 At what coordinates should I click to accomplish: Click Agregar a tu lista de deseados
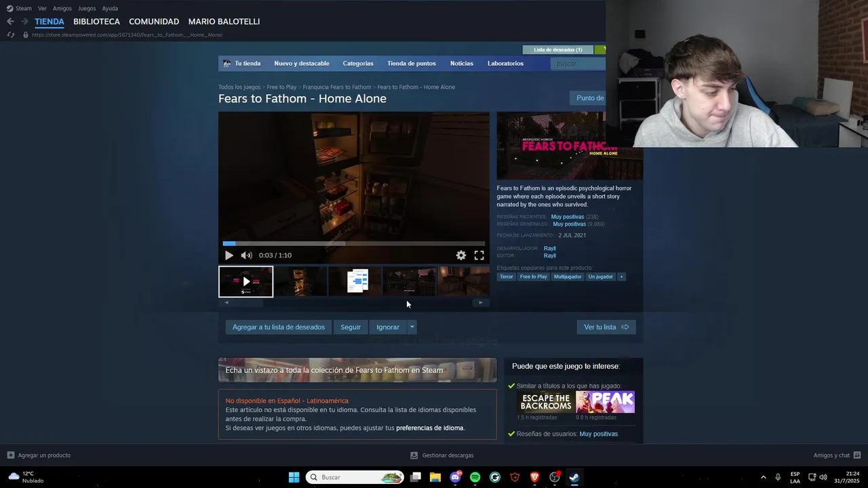[279, 327]
